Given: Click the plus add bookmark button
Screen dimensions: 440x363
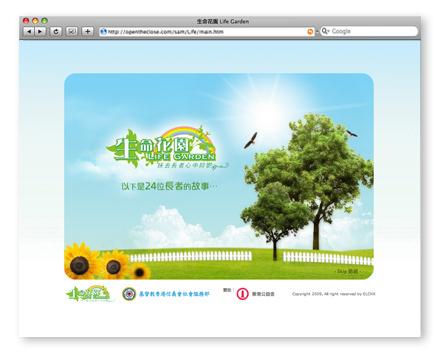Looking at the screenshot, I should click(x=87, y=31).
